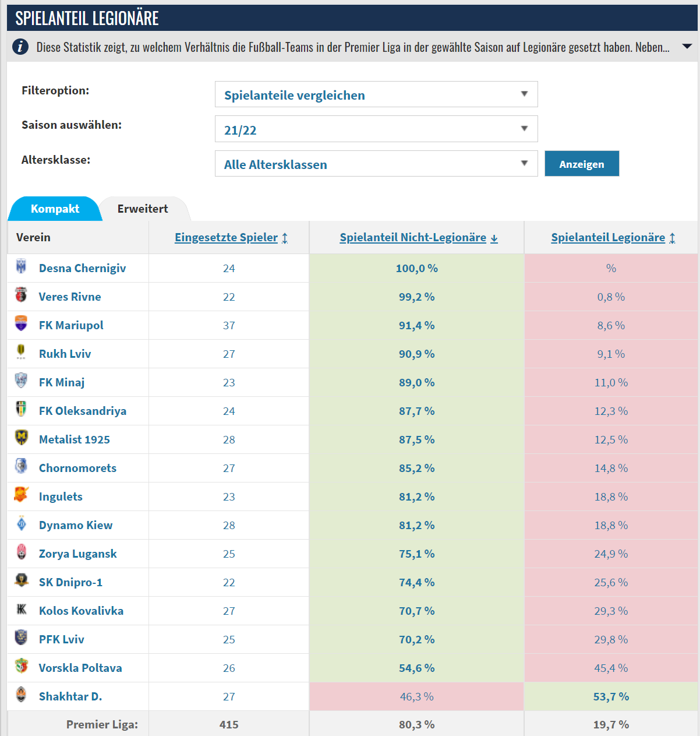
Task: Click the Dynamo Kiew club crest
Action: coord(21,523)
